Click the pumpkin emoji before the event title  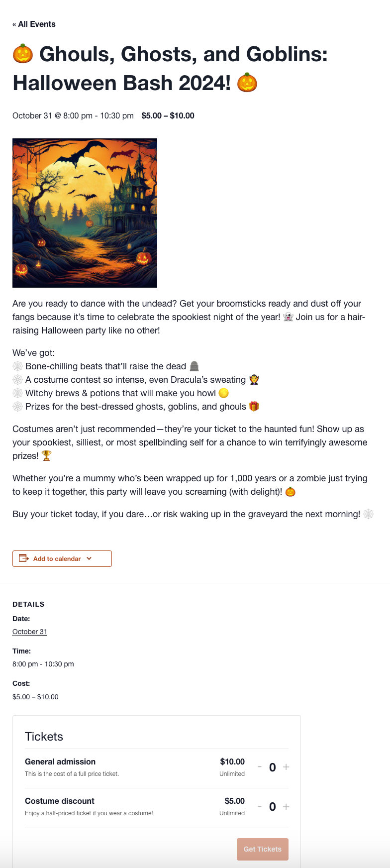[x=23, y=54]
